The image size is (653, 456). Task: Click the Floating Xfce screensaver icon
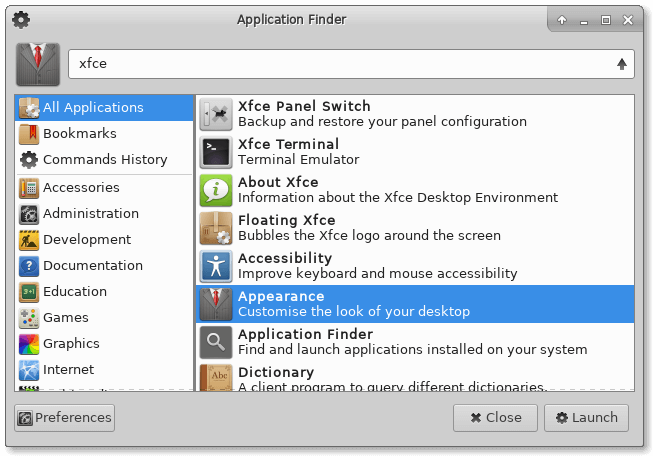[216, 228]
